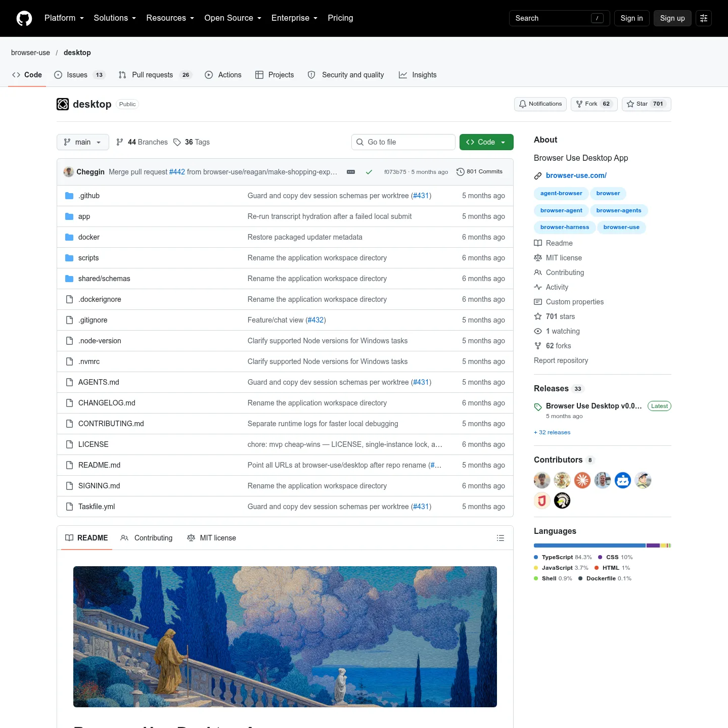Click the TypeScript segment of languages bar
The image size is (728, 728).
pos(590,545)
